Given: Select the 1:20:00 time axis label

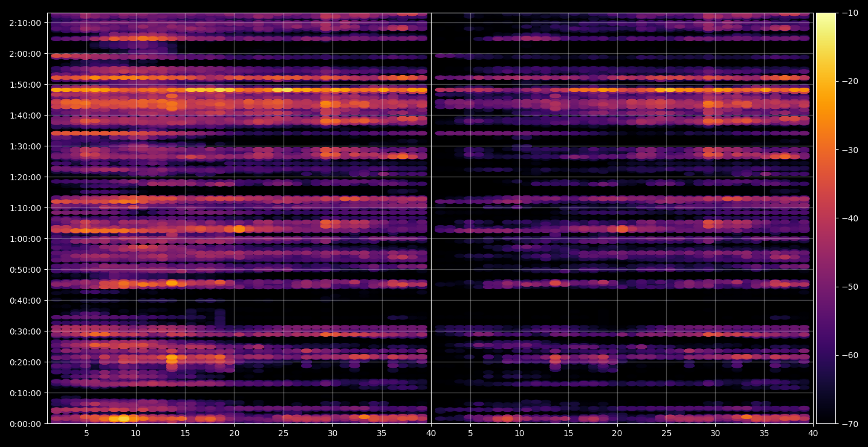Looking at the screenshot, I should pos(25,177).
